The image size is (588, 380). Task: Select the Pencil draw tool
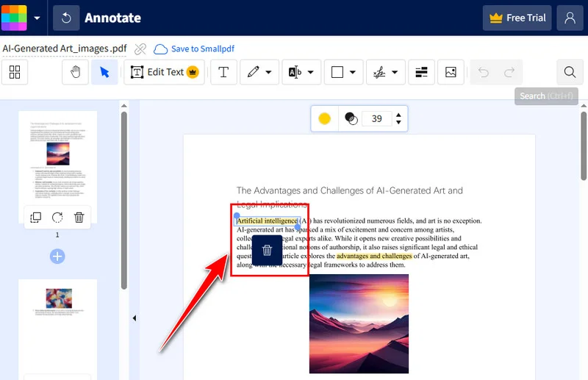click(x=254, y=72)
